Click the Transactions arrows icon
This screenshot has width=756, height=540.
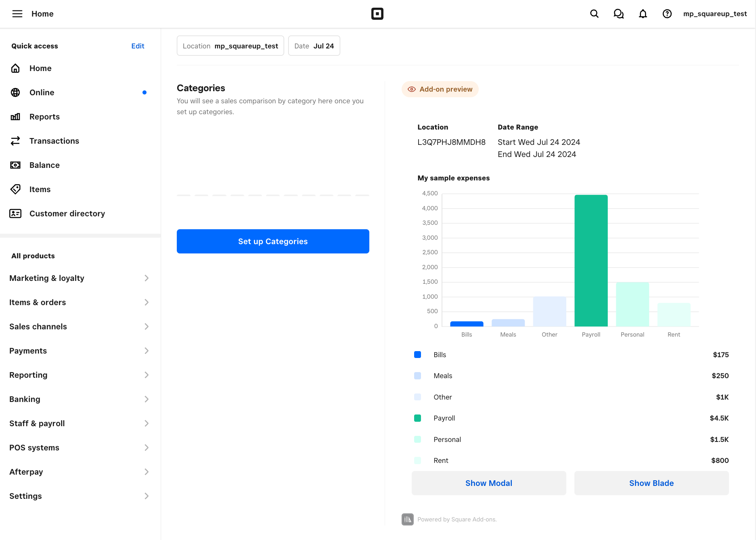pyautogui.click(x=15, y=141)
